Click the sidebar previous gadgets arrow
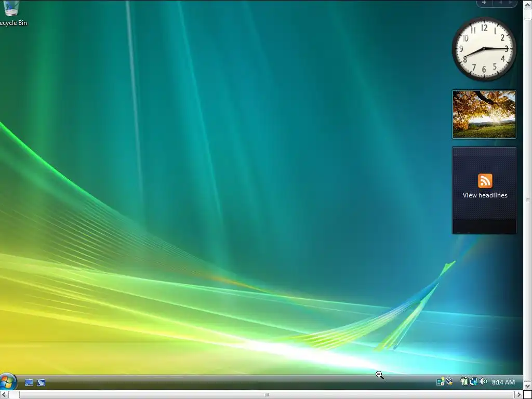532x399 pixels. [500, 3]
